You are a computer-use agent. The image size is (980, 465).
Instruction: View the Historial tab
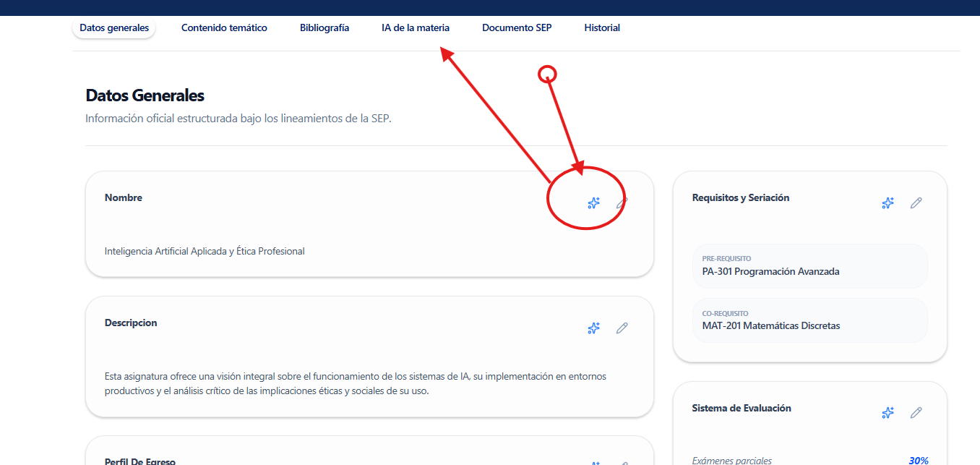[x=602, y=28]
